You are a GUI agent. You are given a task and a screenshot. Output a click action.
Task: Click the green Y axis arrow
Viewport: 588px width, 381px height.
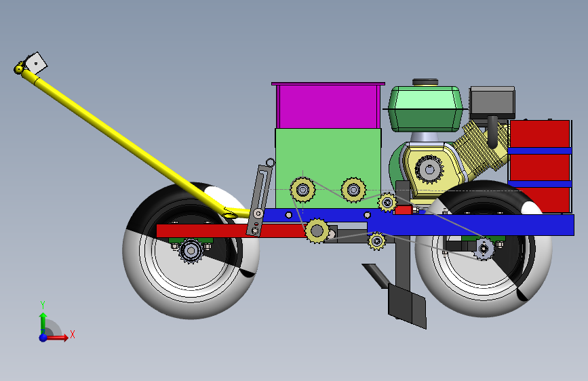(43, 323)
